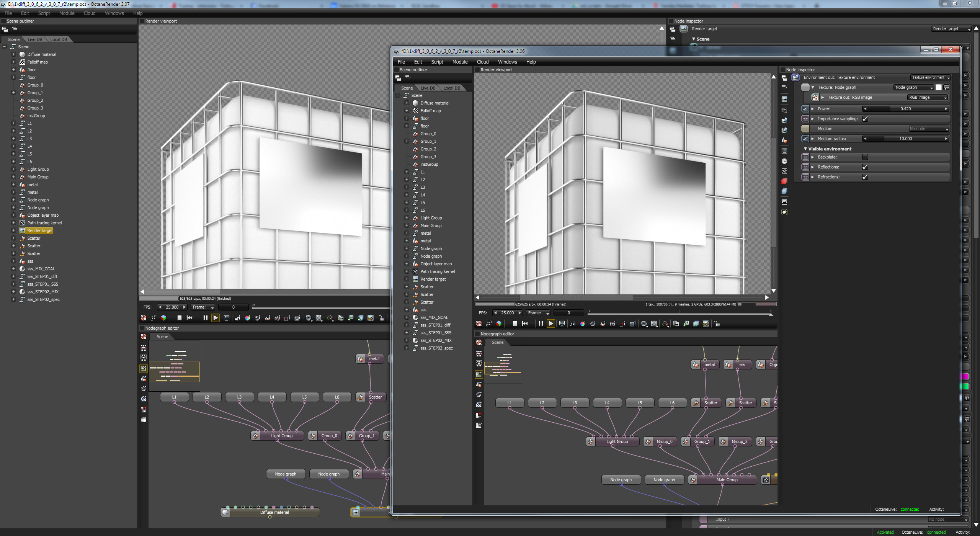Click the red cube icon in Node inspector sidebar
Screen dimensions: 980x536
click(x=784, y=181)
